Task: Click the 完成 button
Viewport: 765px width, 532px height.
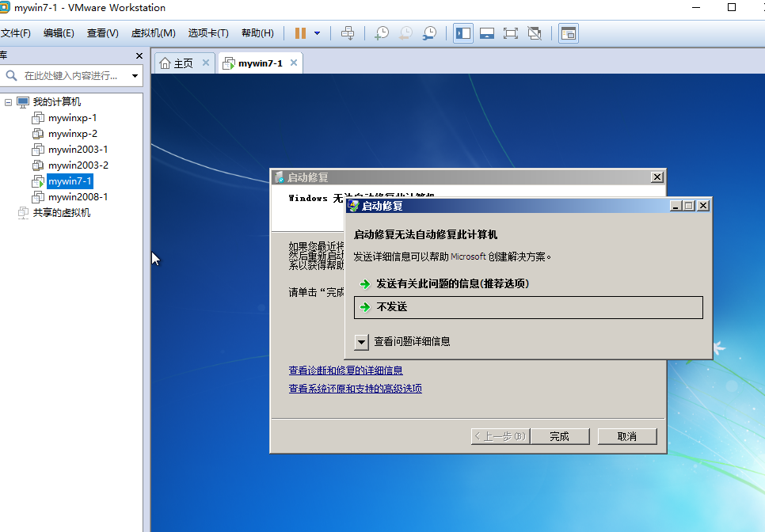Action: [560, 436]
